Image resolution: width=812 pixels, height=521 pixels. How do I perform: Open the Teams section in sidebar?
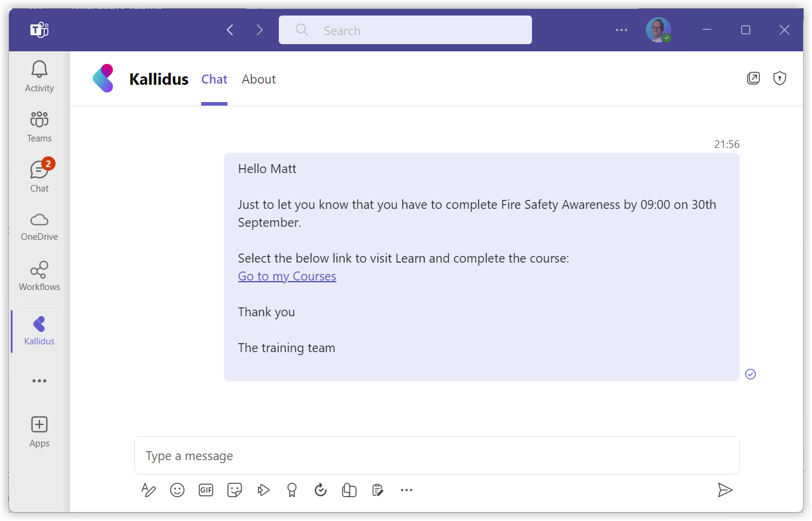(x=39, y=127)
